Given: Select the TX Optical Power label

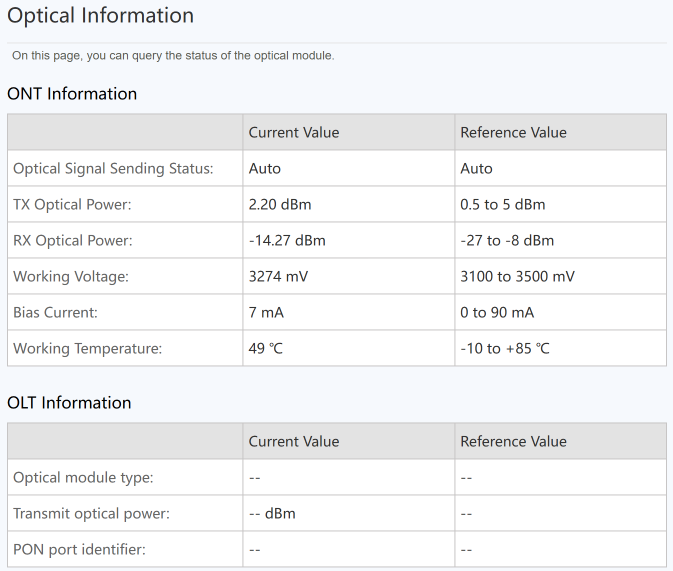Looking at the screenshot, I should coord(72,204).
